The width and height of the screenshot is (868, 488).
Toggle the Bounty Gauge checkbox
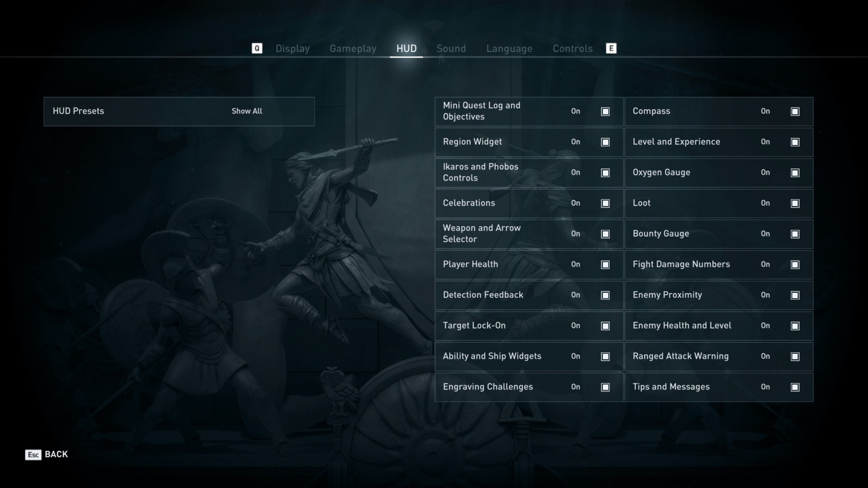coord(795,234)
